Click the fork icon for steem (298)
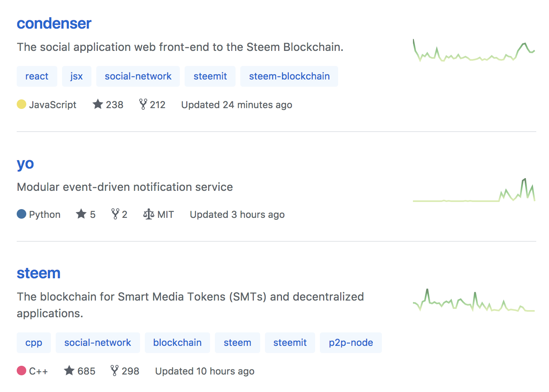The height and width of the screenshot is (392, 549). click(x=115, y=371)
